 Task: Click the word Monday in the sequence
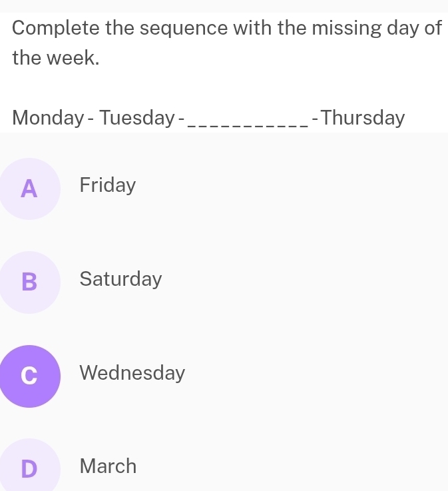click(x=49, y=118)
